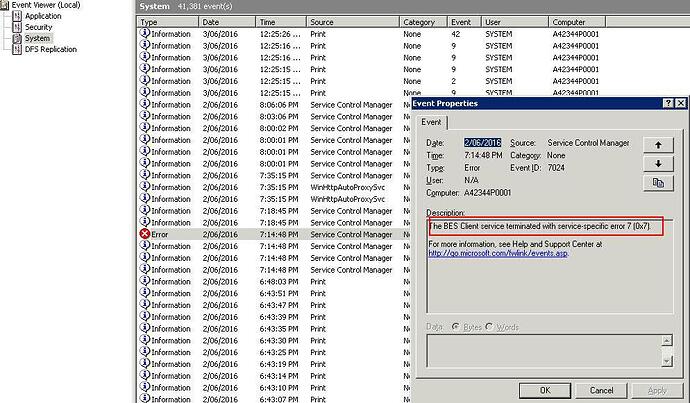Click the next event down arrow button
This screenshot has width=690, height=403.
[658, 164]
